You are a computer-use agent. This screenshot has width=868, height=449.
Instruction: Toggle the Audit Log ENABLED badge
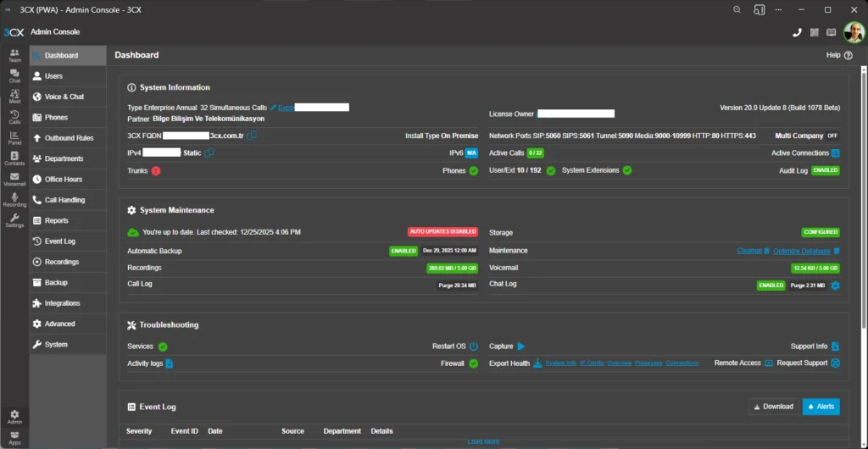pos(826,171)
